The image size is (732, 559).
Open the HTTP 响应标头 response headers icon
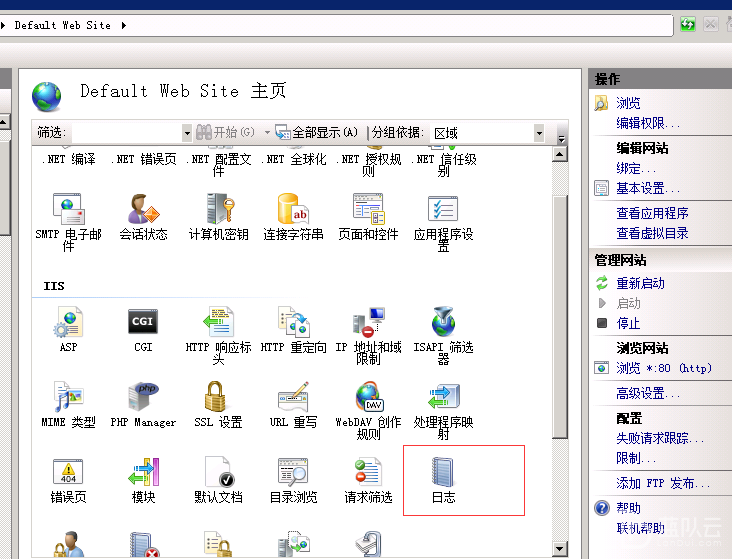click(218, 322)
